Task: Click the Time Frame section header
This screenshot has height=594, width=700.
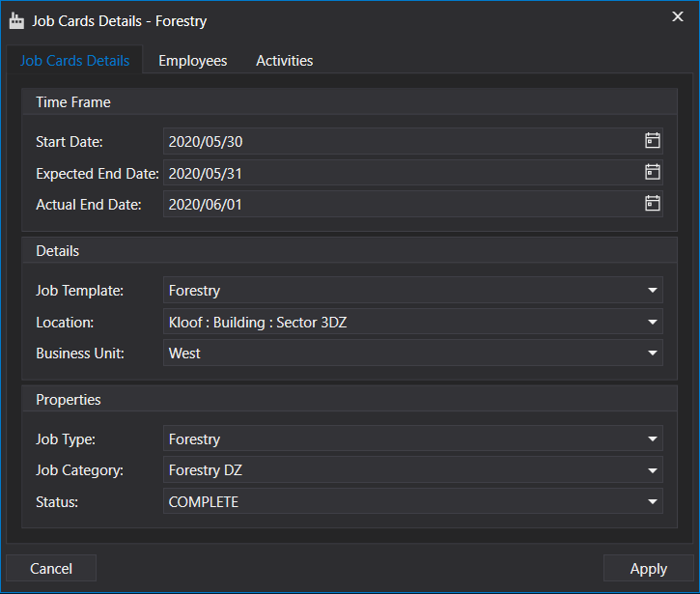Action: click(x=350, y=101)
